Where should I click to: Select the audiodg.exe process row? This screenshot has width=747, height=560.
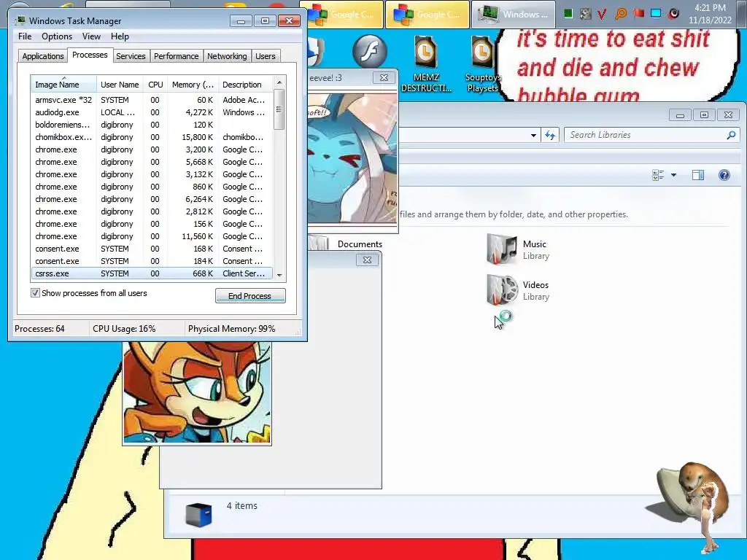click(152, 112)
